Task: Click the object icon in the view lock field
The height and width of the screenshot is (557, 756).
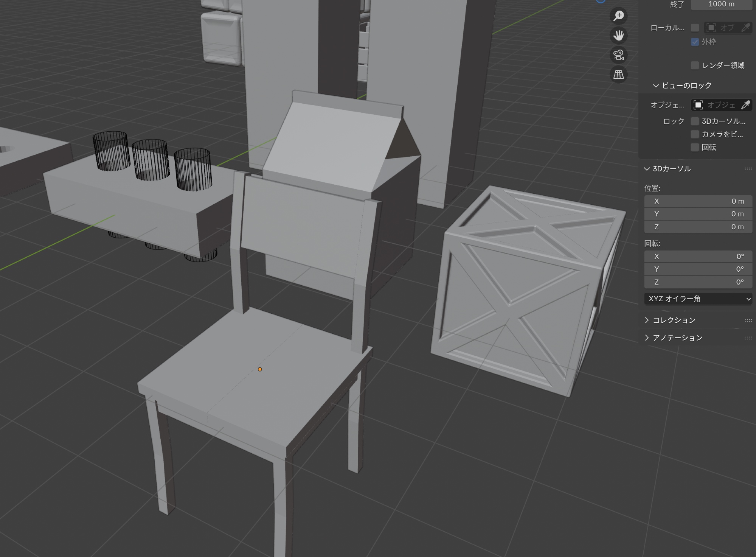Action: pos(698,105)
